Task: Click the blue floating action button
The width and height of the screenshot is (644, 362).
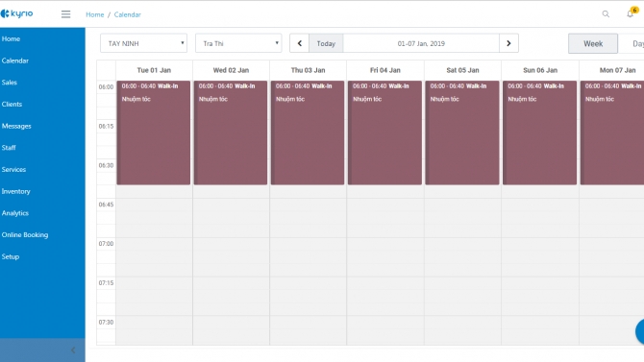Action: coord(640,331)
